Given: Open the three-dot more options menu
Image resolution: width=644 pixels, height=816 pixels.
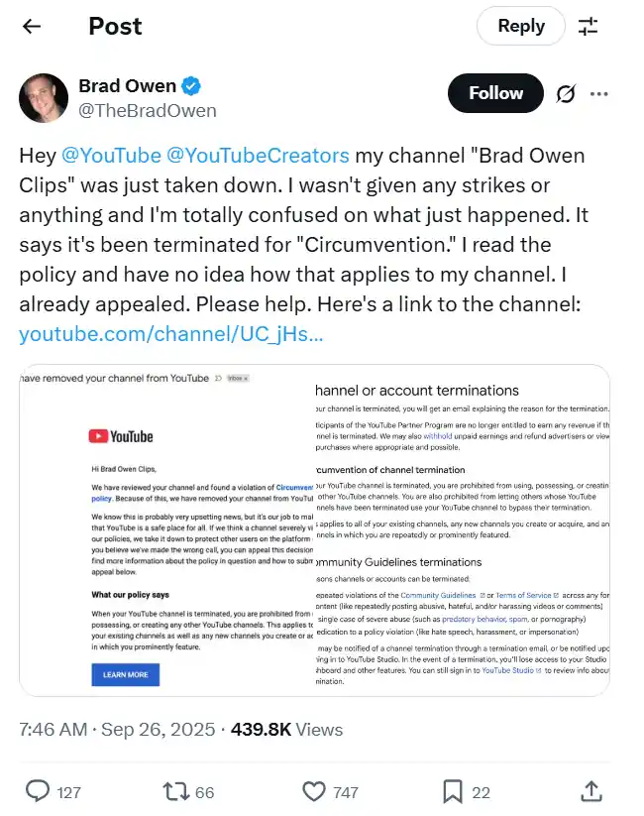Looking at the screenshot, I should tap(599, 94).
